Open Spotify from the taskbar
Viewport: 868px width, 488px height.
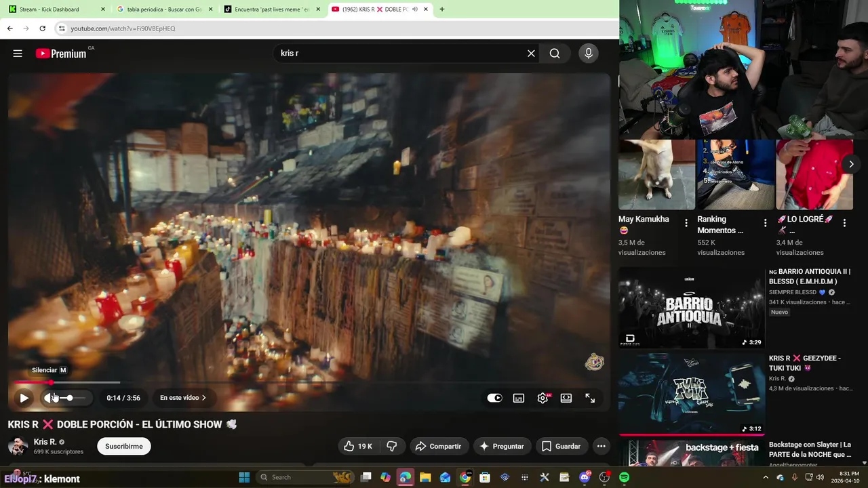pyautogui.click(x=624, y=477)
